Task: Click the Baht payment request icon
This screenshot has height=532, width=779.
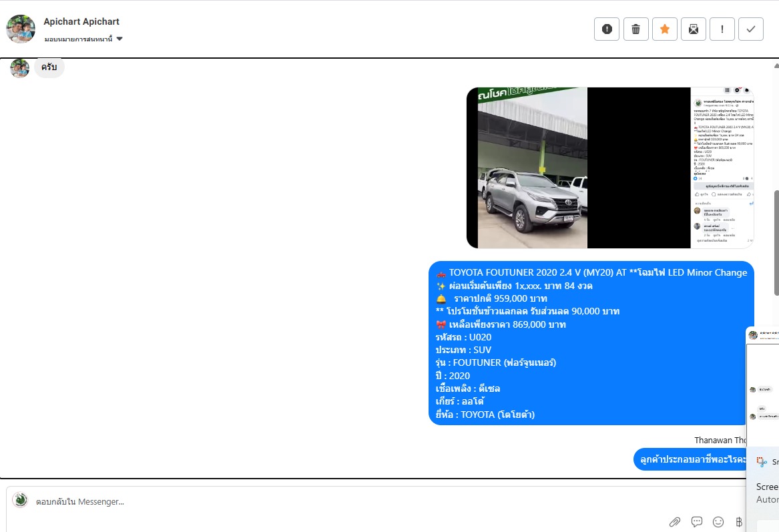Action: pyautogui.click(x=739, y=521)
